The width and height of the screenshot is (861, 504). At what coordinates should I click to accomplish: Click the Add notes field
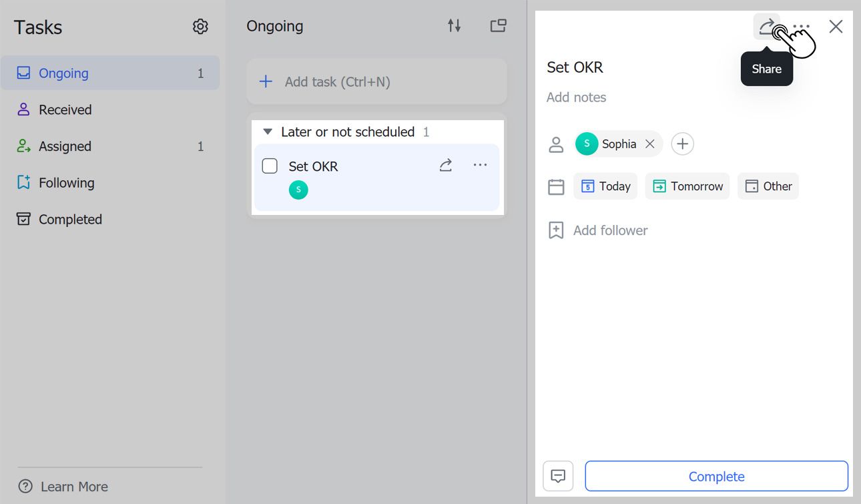(x=577, y=97)
